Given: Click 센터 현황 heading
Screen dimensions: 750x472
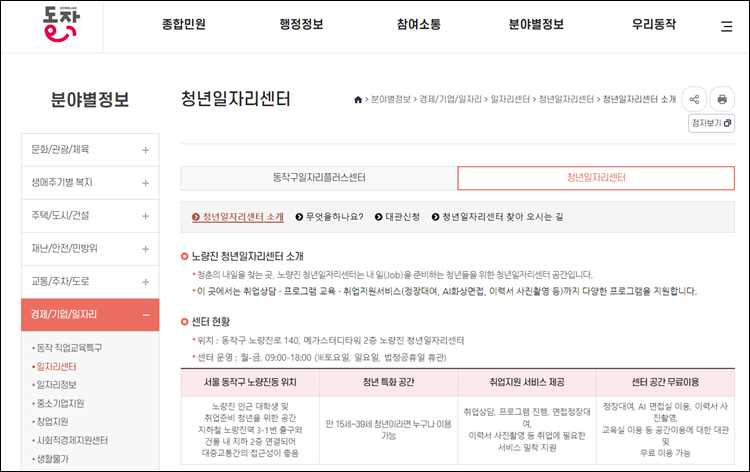Looking at the screenshot, I should pos(210,322).
